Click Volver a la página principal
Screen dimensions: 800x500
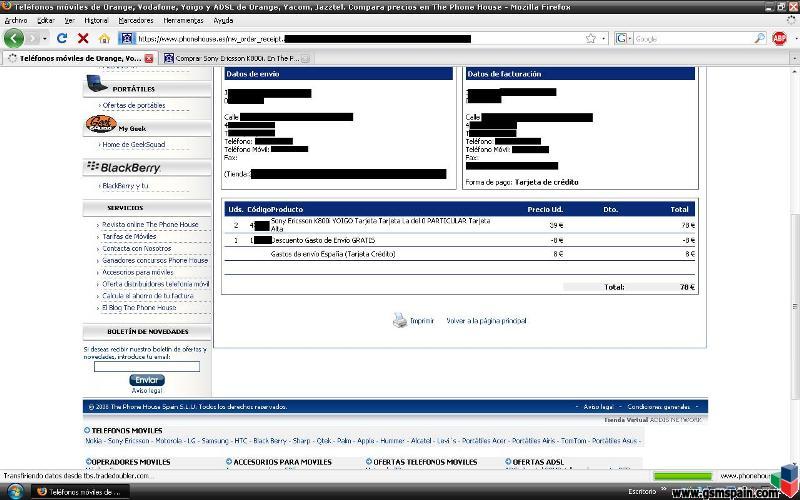click(x=486, y=321)
